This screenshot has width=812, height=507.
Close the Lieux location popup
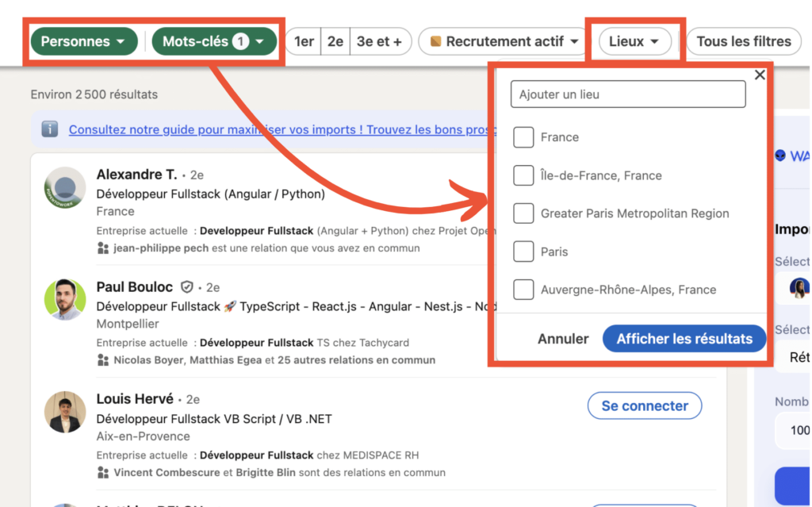click(x=759, y=75)
